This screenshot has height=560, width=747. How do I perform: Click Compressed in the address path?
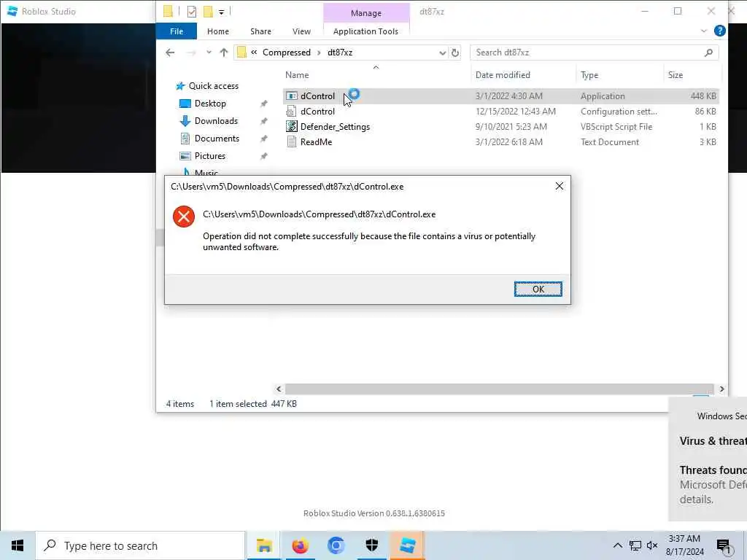286,52
